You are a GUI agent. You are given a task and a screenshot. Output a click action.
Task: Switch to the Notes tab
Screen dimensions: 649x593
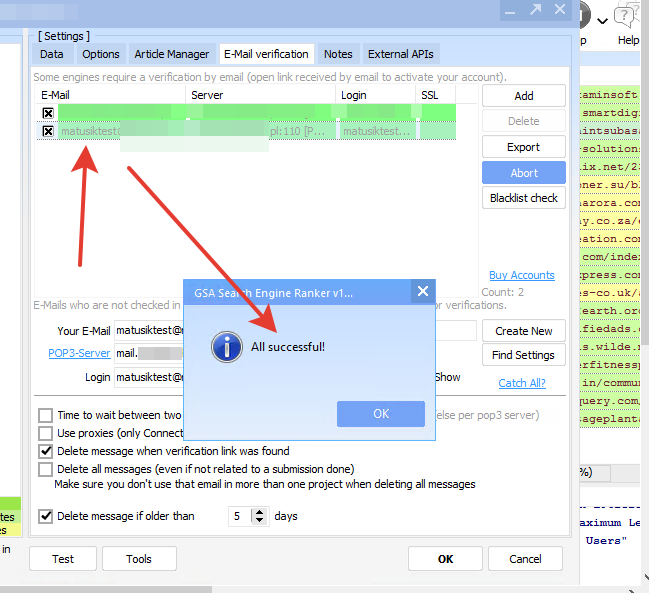[338, 54]
